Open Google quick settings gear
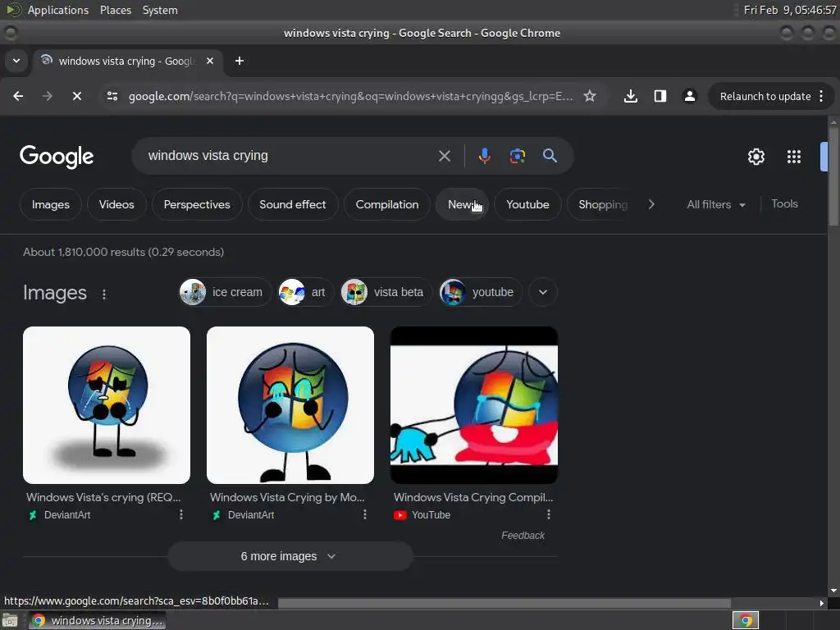Screen dimensions: 840x630 click(x=756, y=157)
